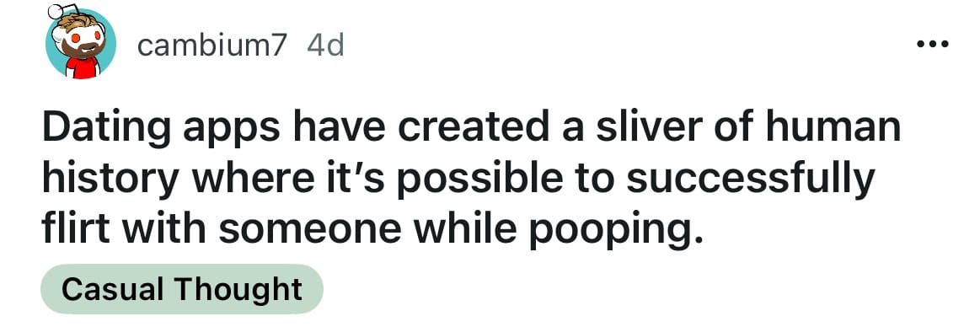Click the 4d timestamp
This screenshot has width=980, height=327.
click(x=325, y=45)
